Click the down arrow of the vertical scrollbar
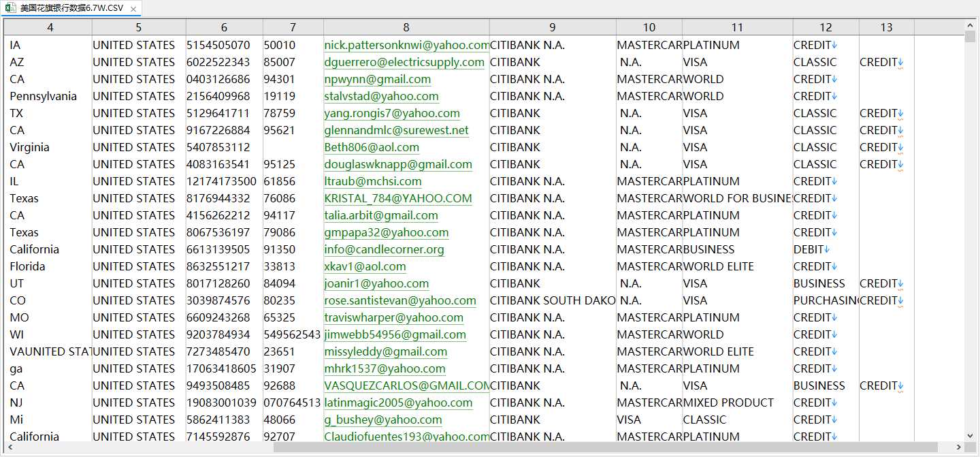Image resolution: width=980 pixels, height=457 pixels. click(x=970, y=436)
